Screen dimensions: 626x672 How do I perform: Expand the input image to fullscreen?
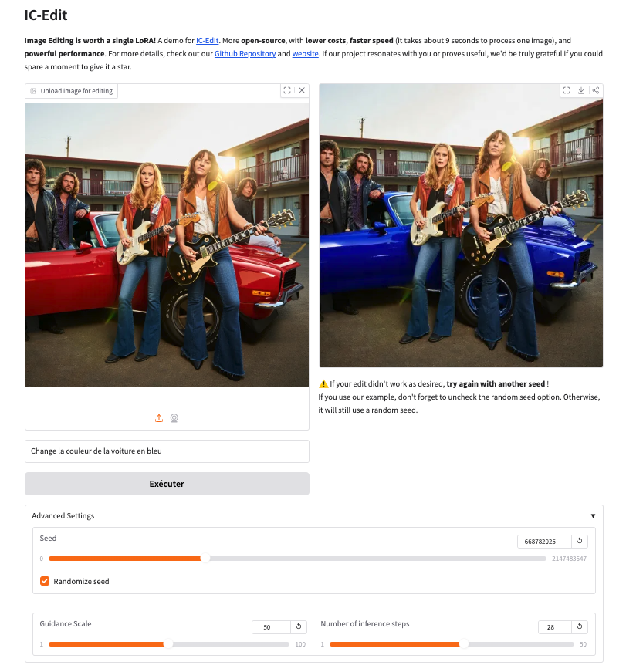coord(287,90)
